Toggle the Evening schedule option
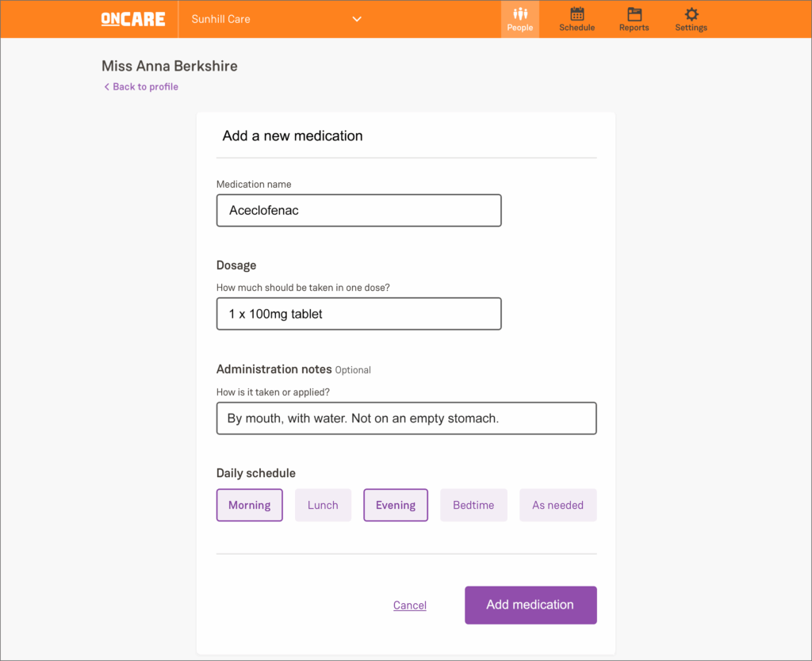 coord(395,505)
